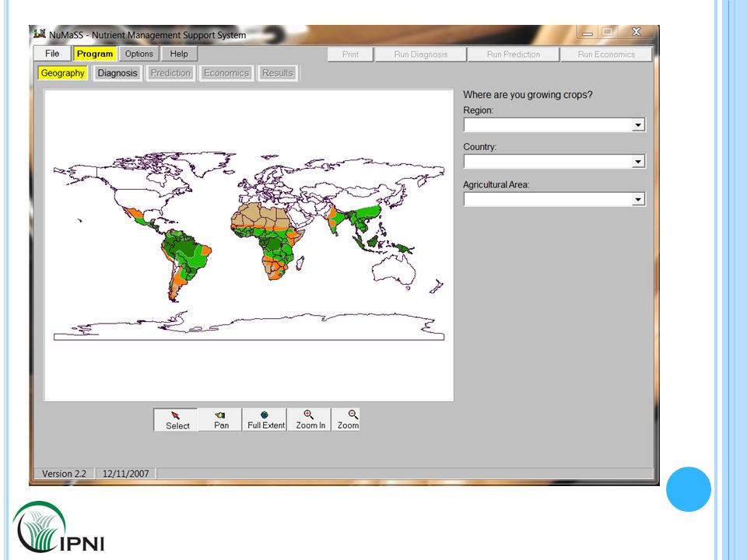Viewport: 747px width, 560px height.
Task: Open the Help menu
Action: point(179,54)
